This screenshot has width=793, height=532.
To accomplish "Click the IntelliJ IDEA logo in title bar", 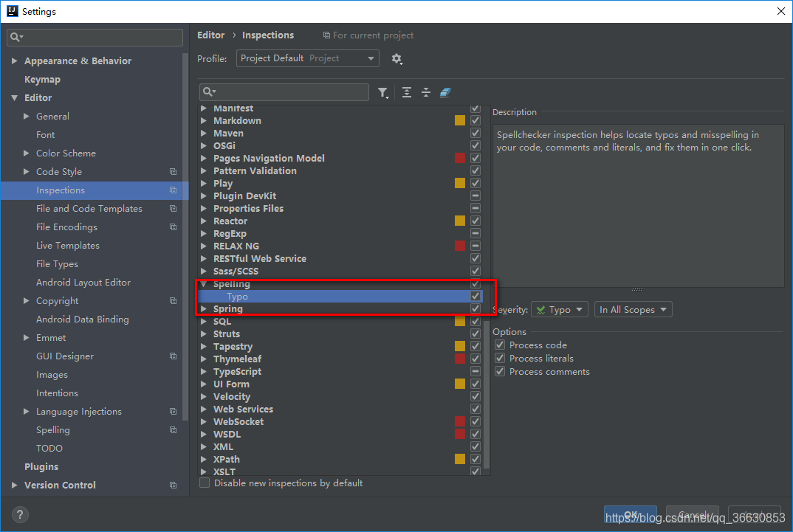I will pyautogui.click(x=12, y=11).
